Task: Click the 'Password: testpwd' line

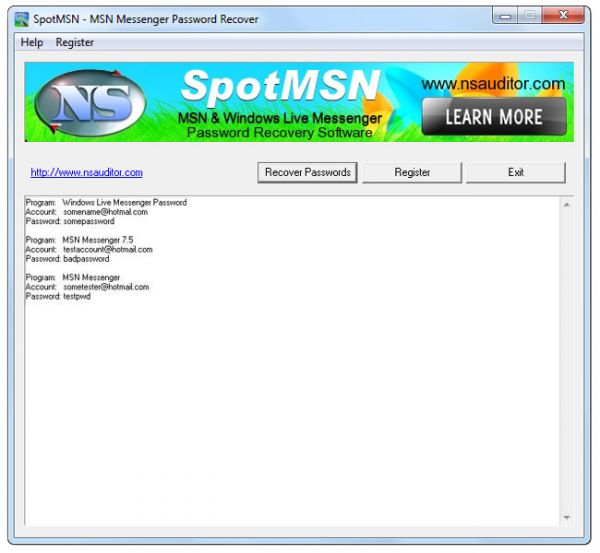Action: tap(58, 297)
